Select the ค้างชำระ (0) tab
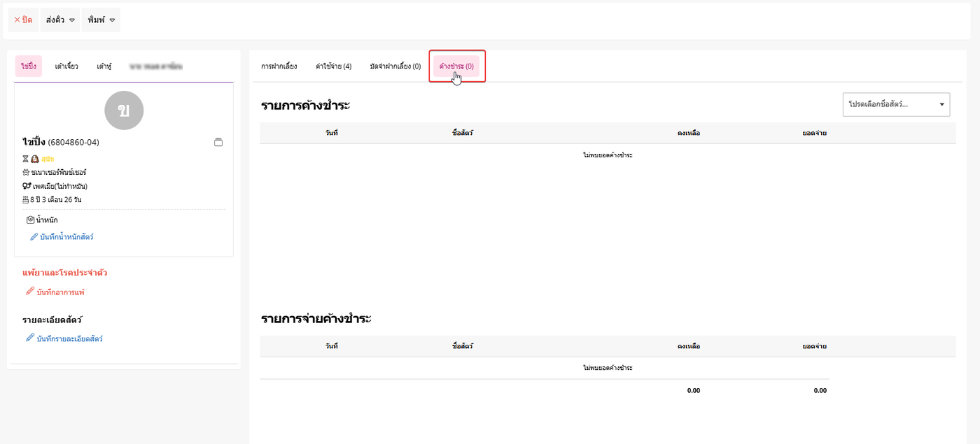 pos(456,66)
